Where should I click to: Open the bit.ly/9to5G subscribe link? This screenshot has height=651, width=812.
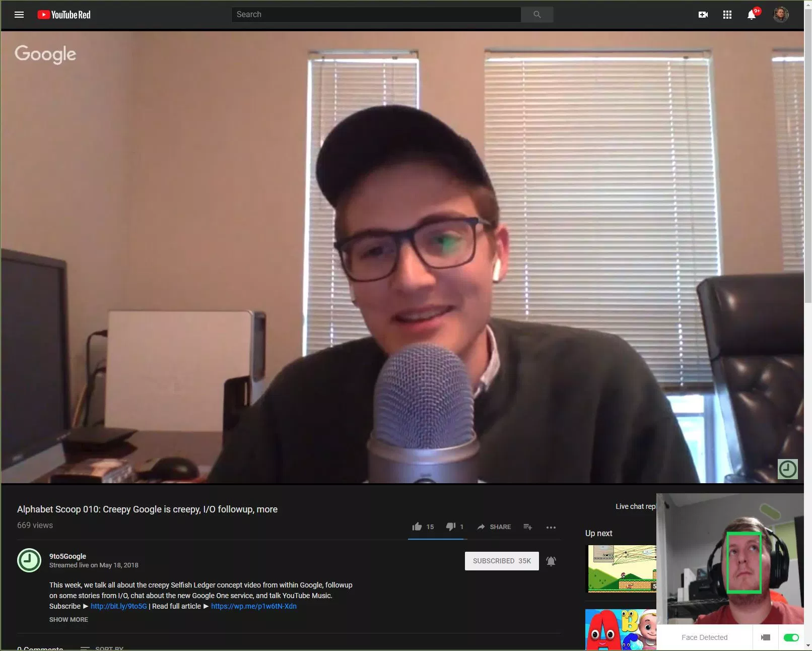(x=119, y=606)
